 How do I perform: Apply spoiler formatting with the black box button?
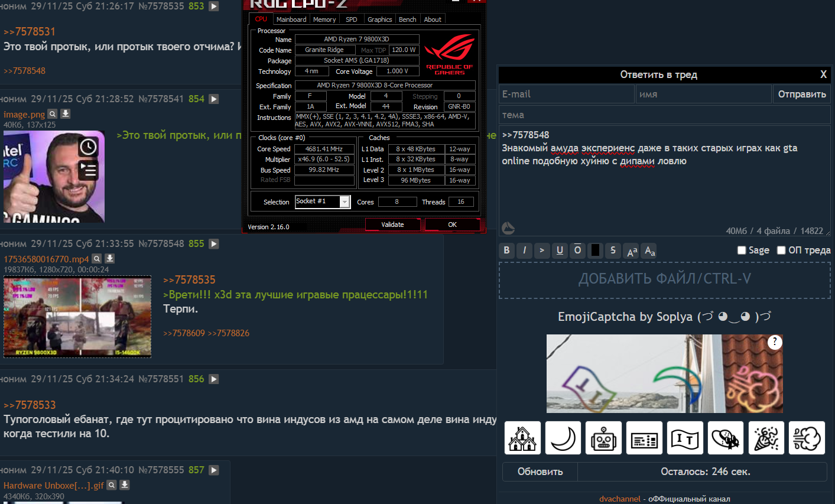pyautogui.click(x=595, y=251)
